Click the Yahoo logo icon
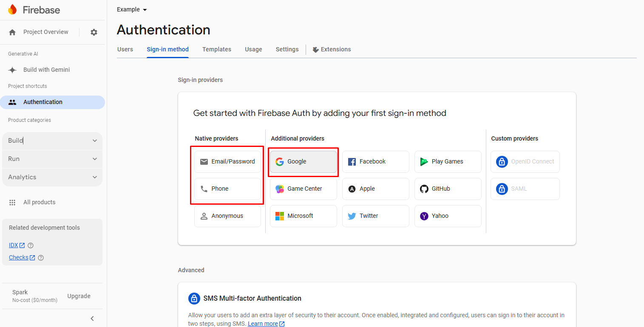The width and height of the screenshot is (644, 327). [x=424, y=216]
